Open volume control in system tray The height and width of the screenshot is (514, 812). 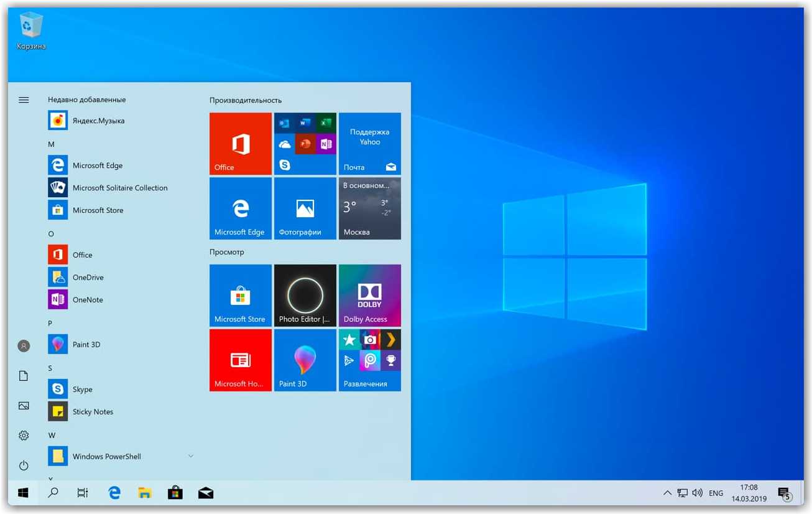(x=697, y=493)
